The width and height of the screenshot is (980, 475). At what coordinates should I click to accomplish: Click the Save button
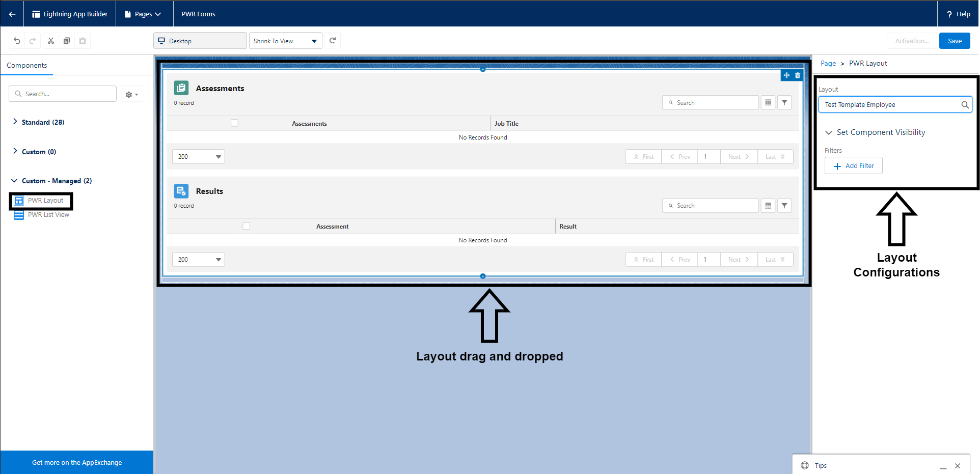955,41
